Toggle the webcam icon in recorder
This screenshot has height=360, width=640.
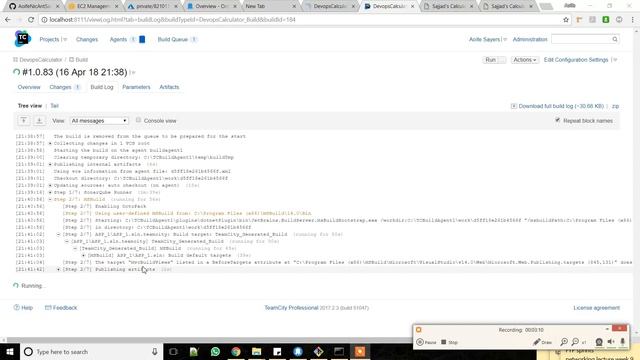[599, 342]
